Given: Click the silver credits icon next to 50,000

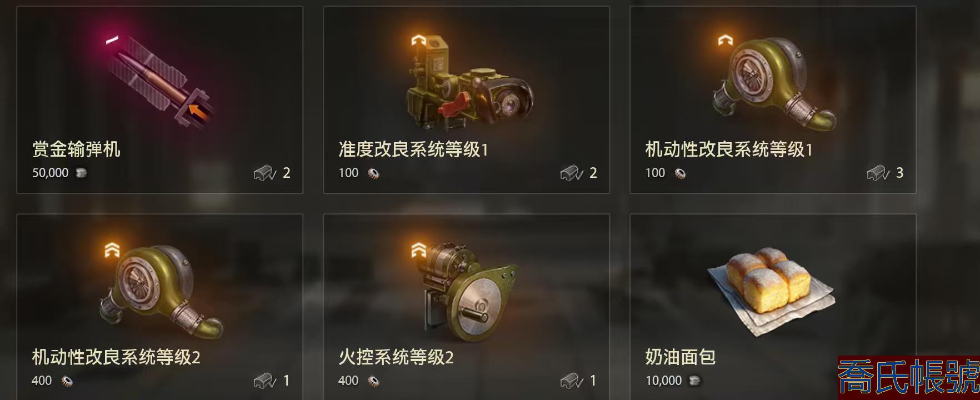Looking at the screenshot, I should [81, 173].
